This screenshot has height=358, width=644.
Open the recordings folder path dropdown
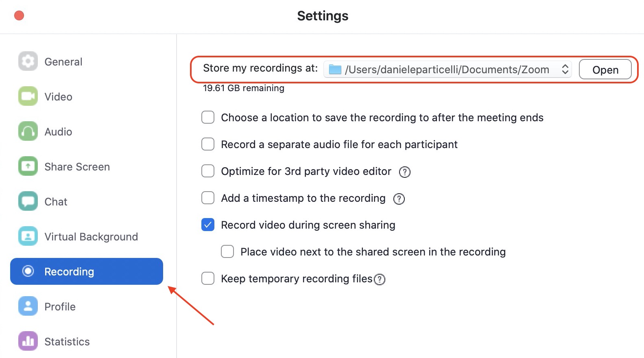point(448,70)
